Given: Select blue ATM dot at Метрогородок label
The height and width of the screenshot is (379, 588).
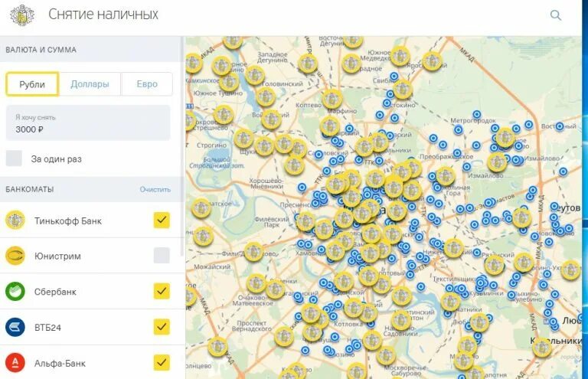Looking at the screenshot, I should [477, 115].
